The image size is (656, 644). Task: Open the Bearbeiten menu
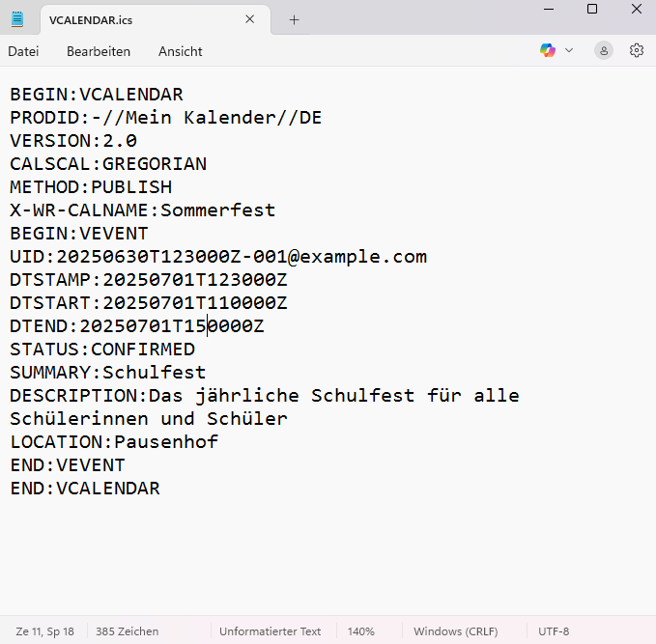99,51
